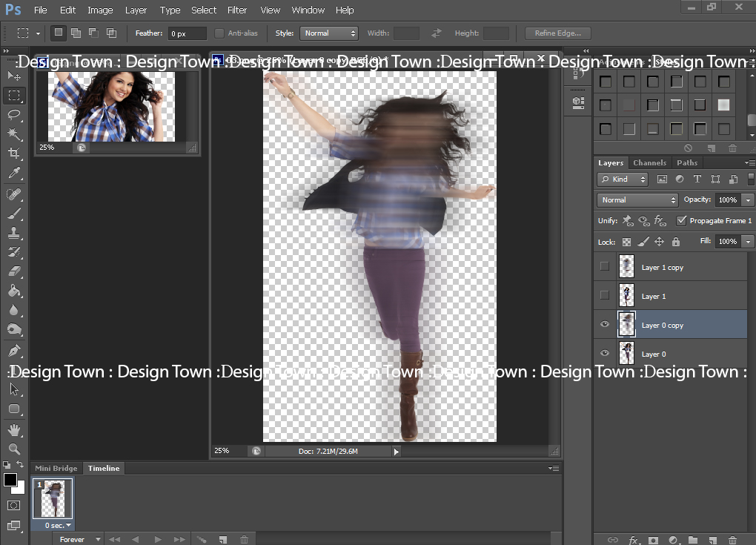756x545 pixels.
Task: Open the Style dropdown in options bar
Action: coord(328,33)
